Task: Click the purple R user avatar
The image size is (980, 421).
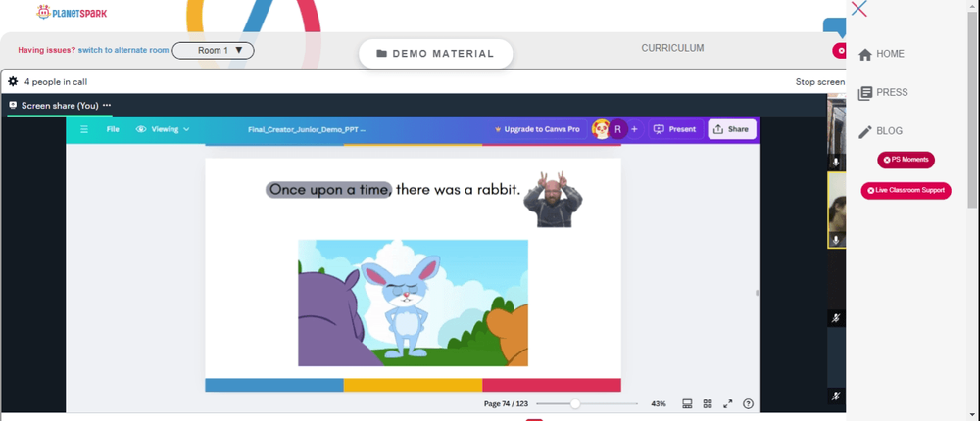Action: click(x=617, y=129)
